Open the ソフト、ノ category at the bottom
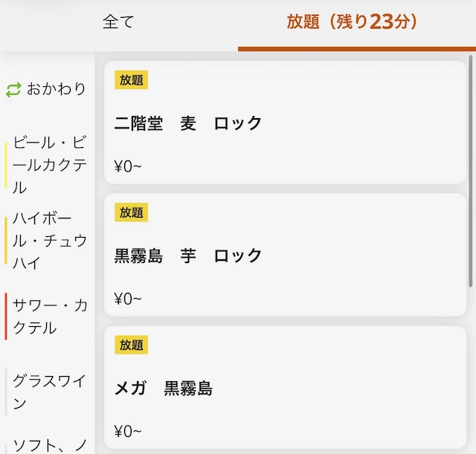The width and height of the screenshot is (476, 454). pos(49,445)
